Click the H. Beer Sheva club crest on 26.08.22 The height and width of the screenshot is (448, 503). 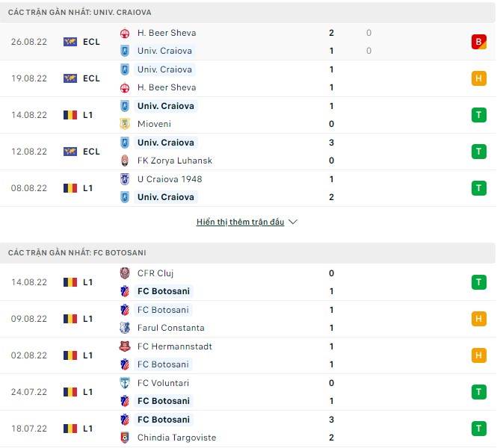click(x=125, y=33)
